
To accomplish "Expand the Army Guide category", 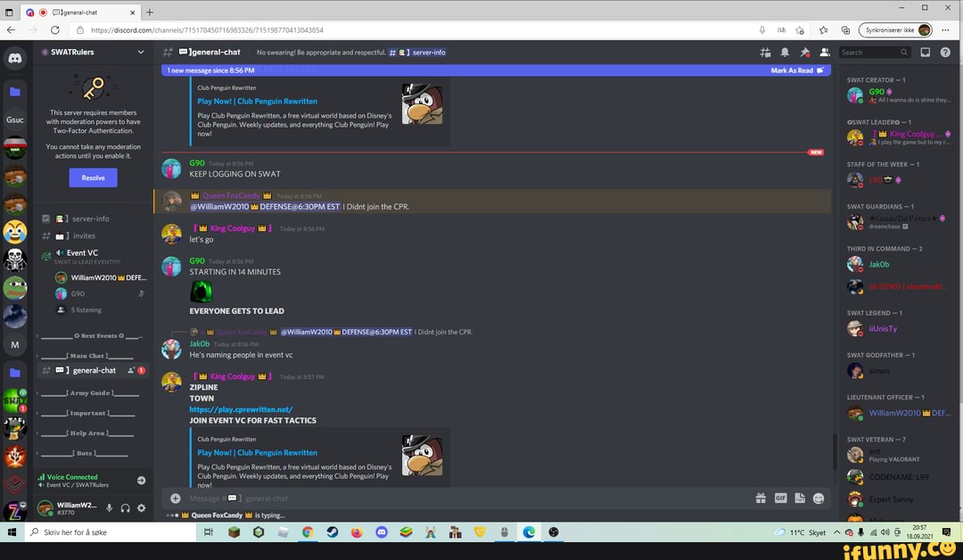I will pos(88,392).
